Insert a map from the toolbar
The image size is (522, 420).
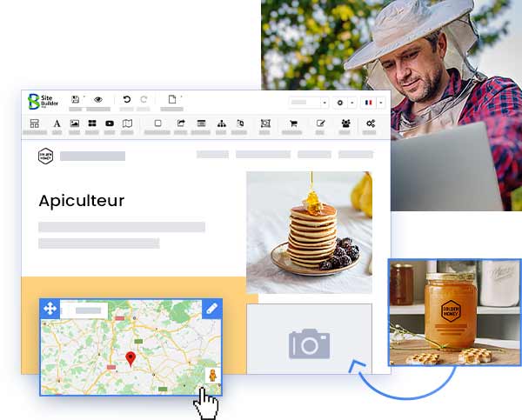pos(127,124)
